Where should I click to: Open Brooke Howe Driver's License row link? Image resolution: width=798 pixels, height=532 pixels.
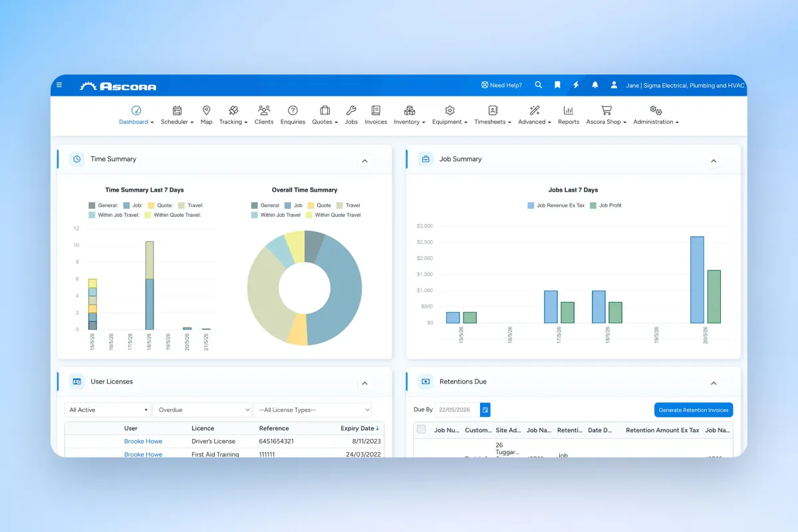pyautogui.click(x=143, y=441)
